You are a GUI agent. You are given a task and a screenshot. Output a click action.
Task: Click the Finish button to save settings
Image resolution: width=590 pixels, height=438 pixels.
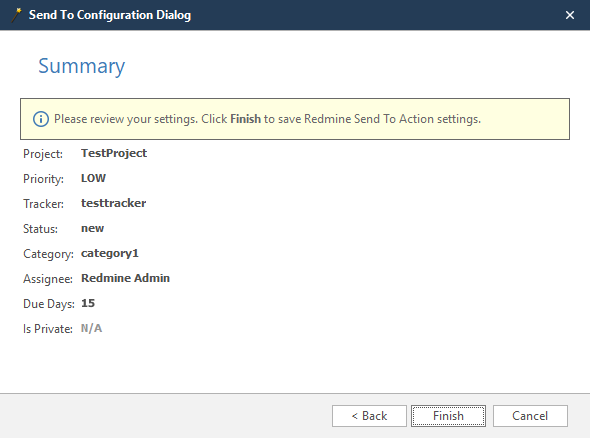pyautogui.click(x=448, y=416)
